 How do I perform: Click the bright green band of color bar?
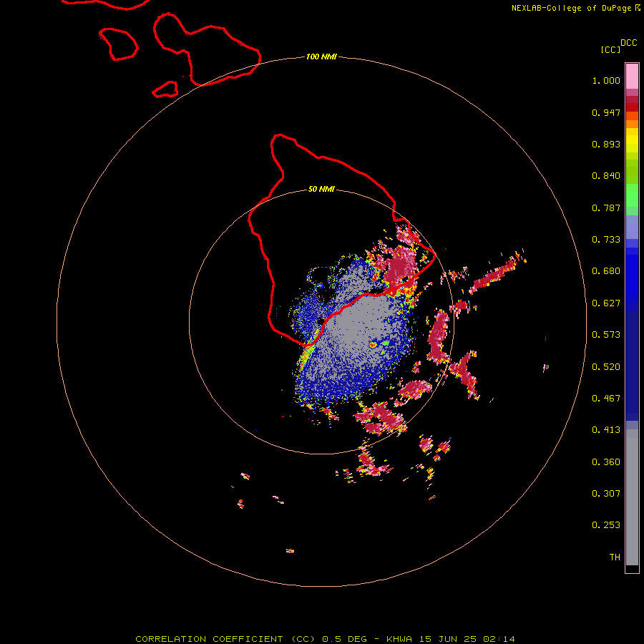coord(632,195)
